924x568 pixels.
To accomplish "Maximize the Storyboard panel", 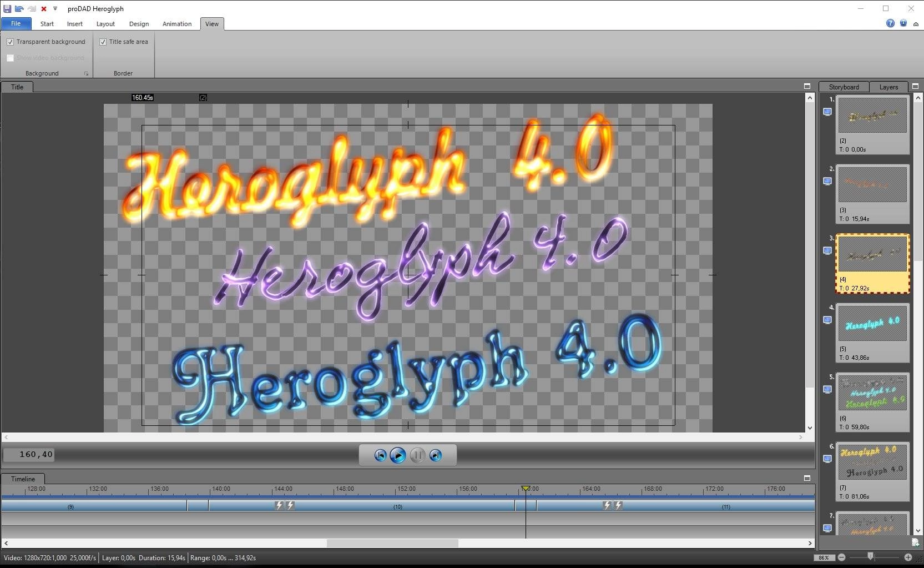I will pos(915,86).
